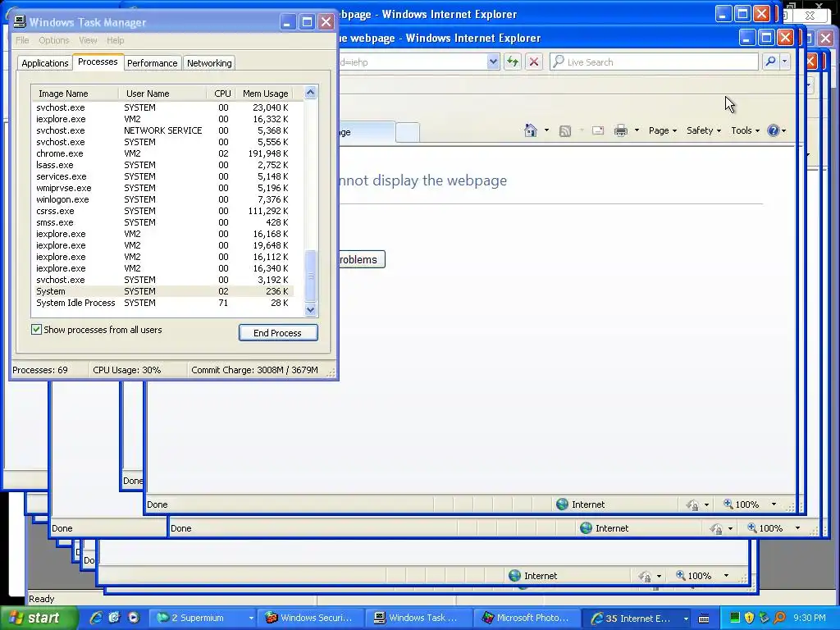
Task: Open the front IE window zoom level dropdown
Action: pyautogui.click(x=774, y=504)
